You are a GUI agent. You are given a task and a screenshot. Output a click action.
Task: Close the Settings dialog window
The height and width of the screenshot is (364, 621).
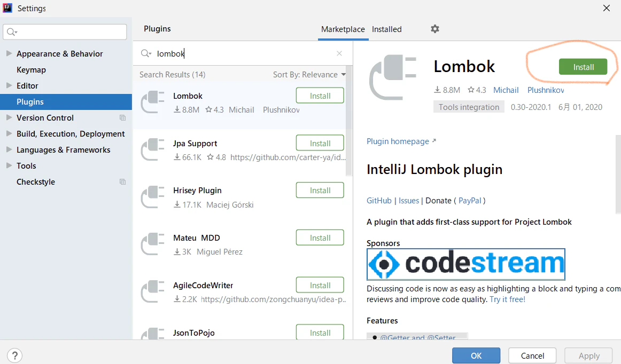(607, 8)
